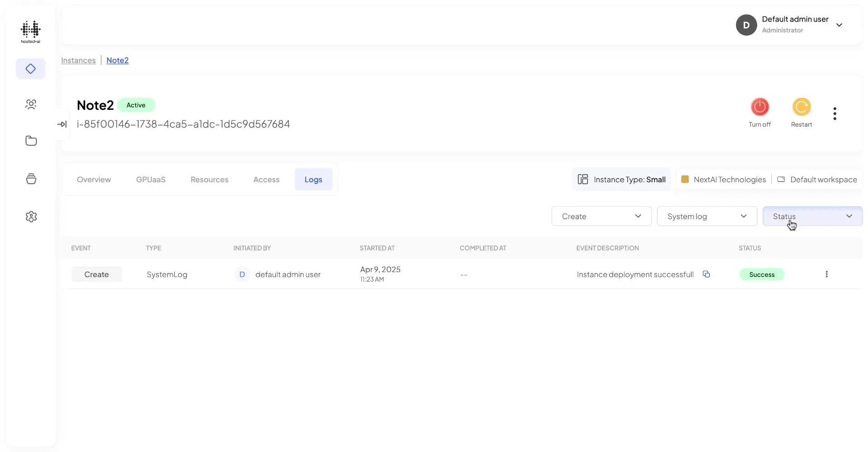The height and width of the screenshot is (452, 868).
Task: Select the Ship sidebar icon
Action: click(31, 179)
